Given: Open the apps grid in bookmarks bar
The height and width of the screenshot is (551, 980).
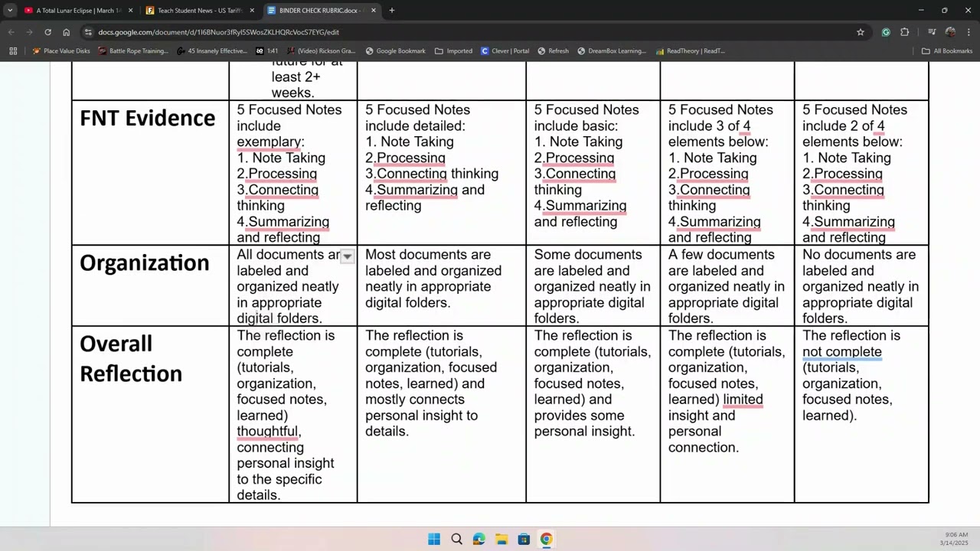Looking at the screenshot, I should 13,51.
